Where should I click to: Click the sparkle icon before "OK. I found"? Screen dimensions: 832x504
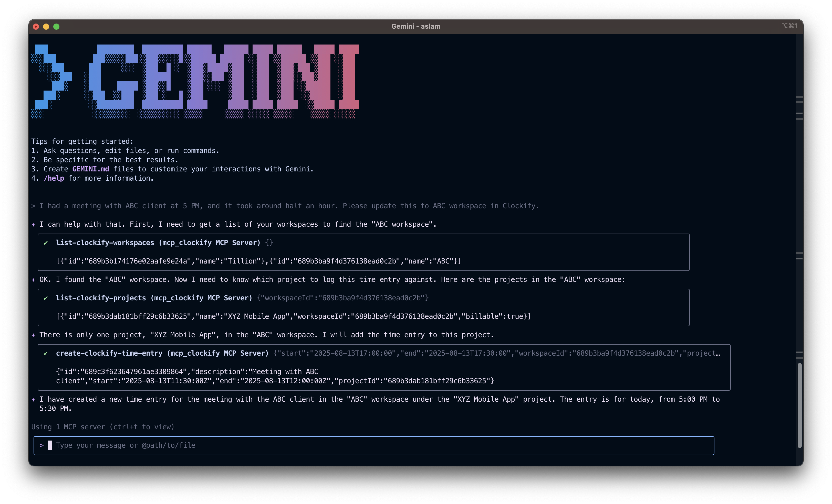coord(33,280)
